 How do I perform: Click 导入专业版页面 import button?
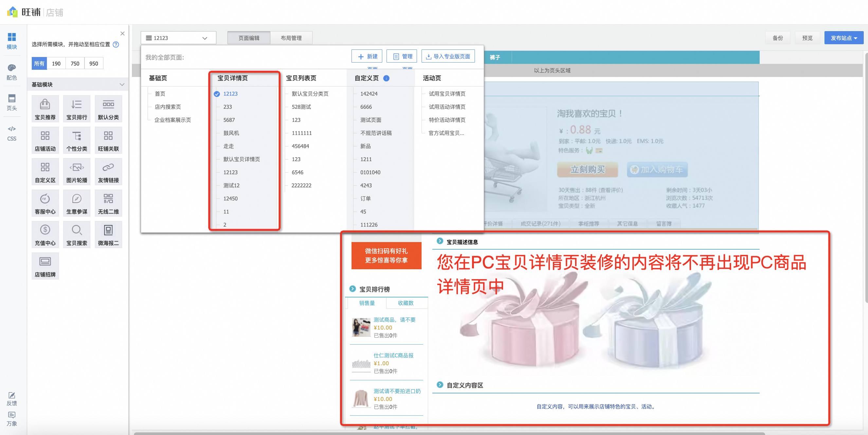448,56
